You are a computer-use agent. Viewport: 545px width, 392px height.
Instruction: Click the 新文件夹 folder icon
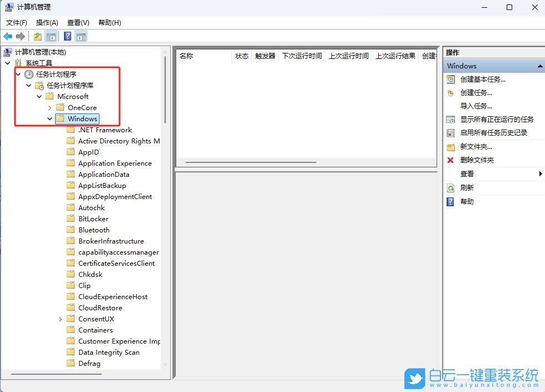[x=450, y=147]
